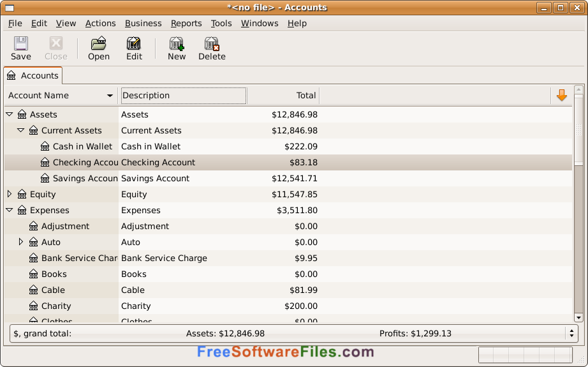Collapse the Expenses account tree

coord(10,210)
